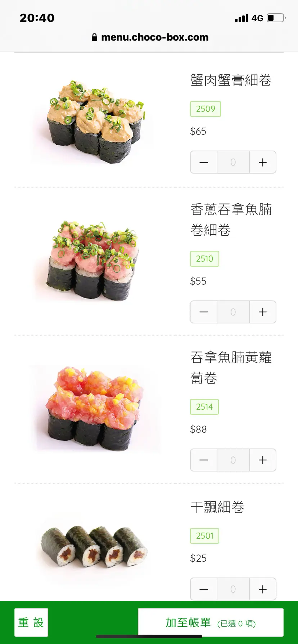
Task: Open the kanpyo roll photo
Action: [95, 547]
